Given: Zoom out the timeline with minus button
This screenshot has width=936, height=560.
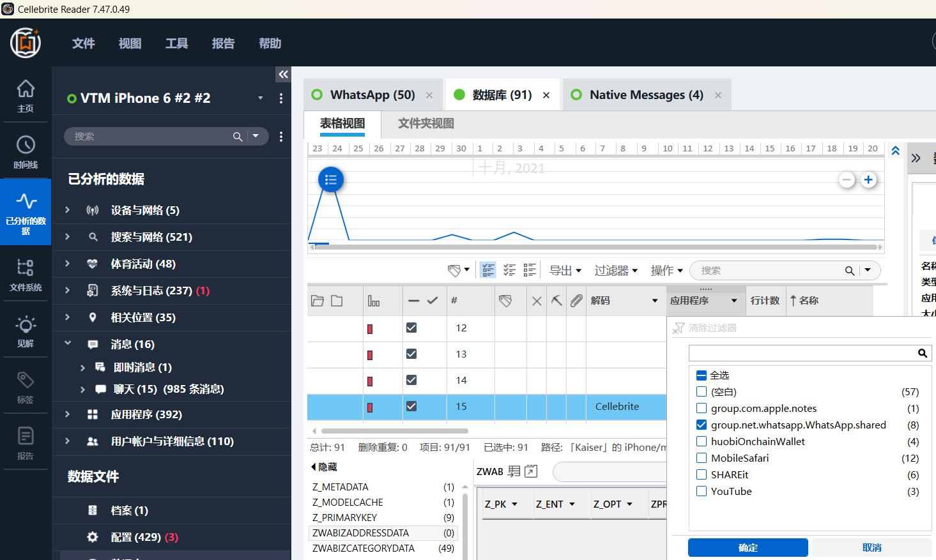Looking at the screenshot, I should [847, 180].
